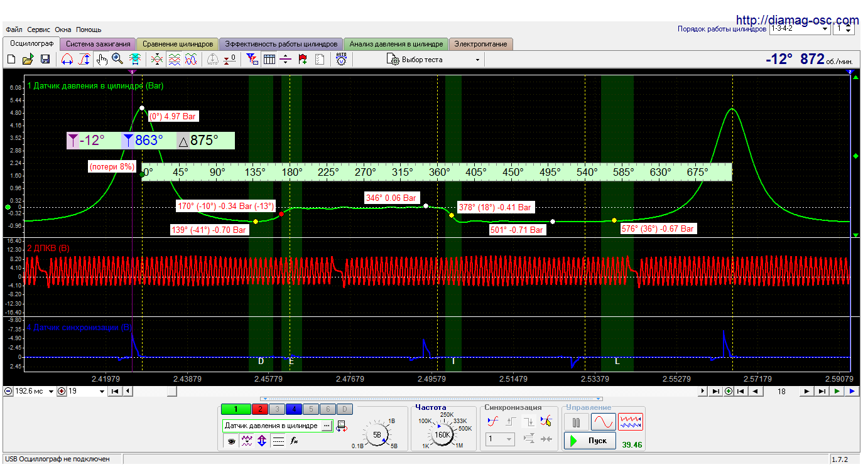868x467 pixels.
Task: Open the fx math function
Action: click(294, 442)
